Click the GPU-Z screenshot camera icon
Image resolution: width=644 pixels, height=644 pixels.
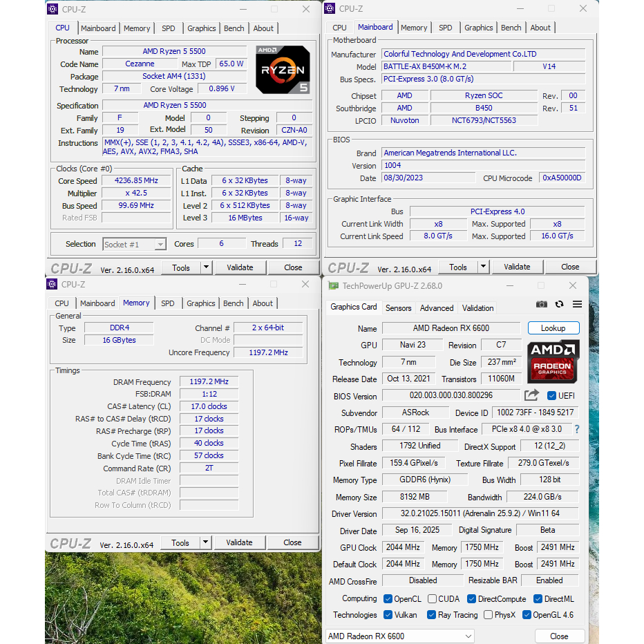pos(542,304)
